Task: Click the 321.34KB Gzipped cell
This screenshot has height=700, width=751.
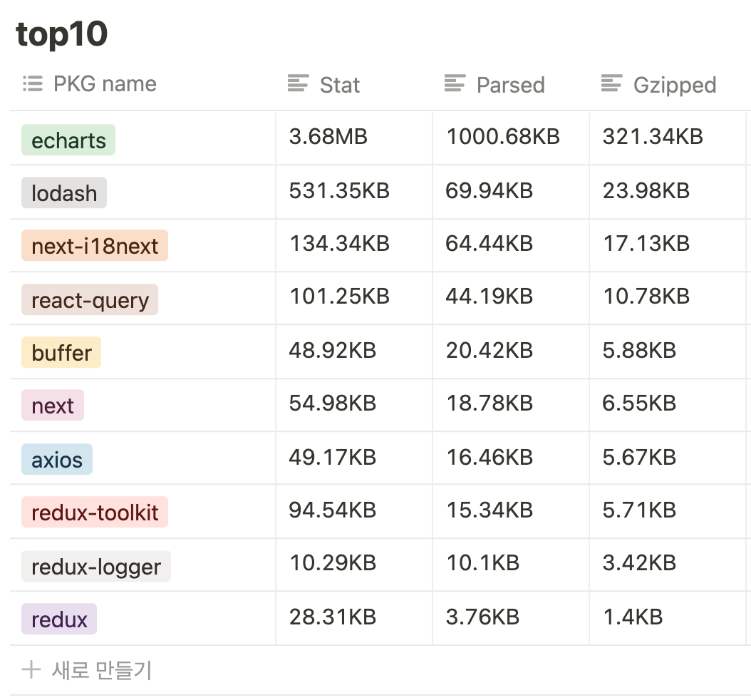Action: 668,138
